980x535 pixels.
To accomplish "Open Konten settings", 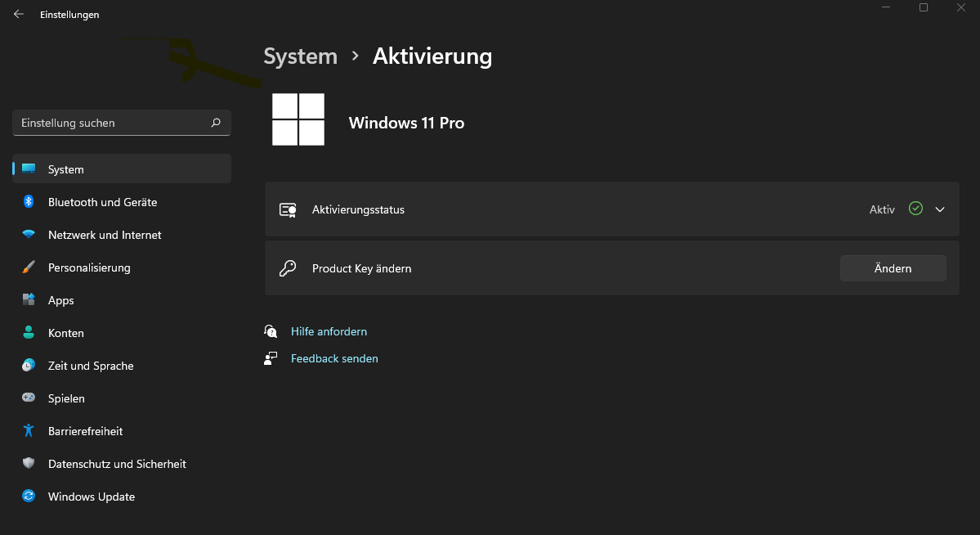I will (x=122, y=333).
